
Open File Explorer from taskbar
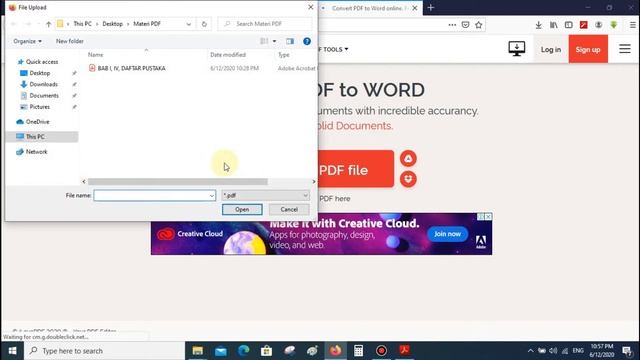(x=198, y=351)
